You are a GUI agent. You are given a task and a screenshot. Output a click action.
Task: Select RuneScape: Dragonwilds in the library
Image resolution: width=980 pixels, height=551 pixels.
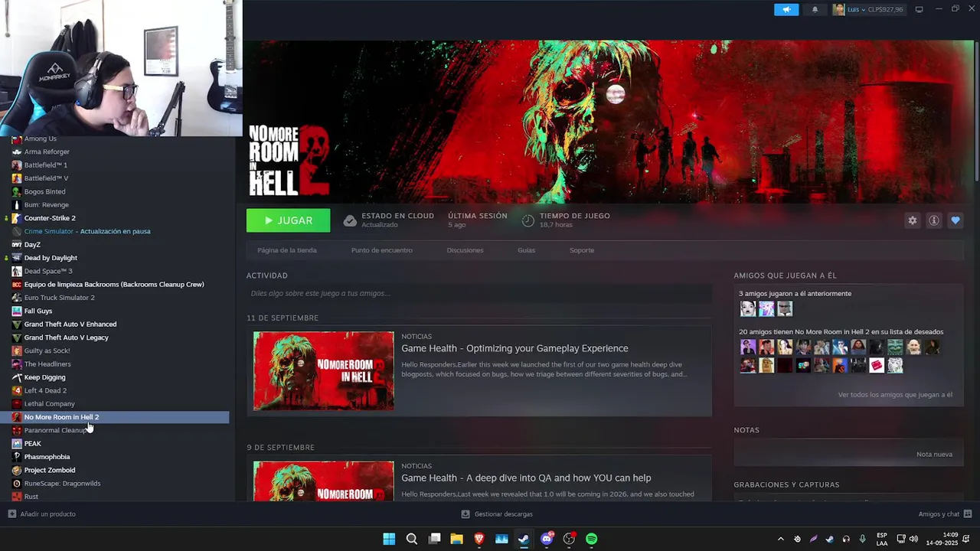(x=62, y=483)
